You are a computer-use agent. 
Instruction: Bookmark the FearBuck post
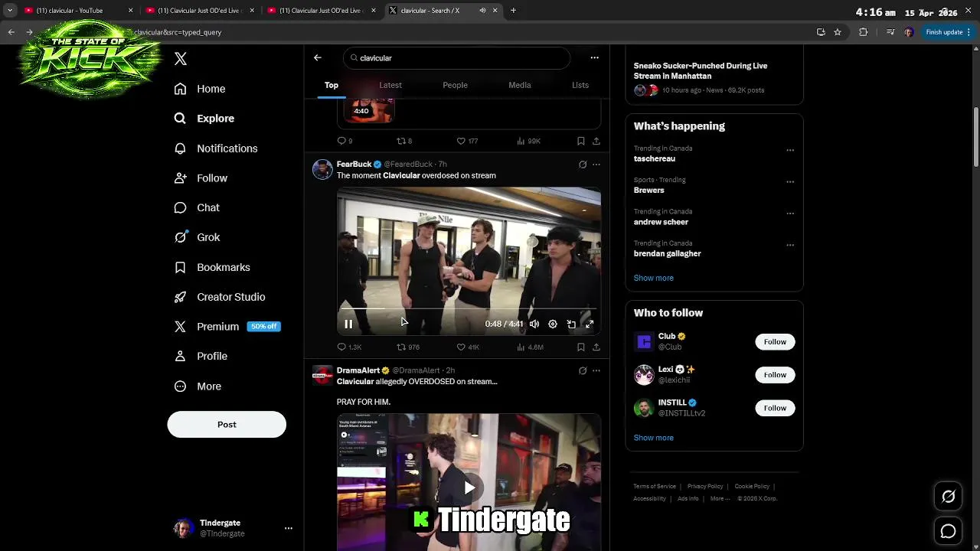pos(581,347)
